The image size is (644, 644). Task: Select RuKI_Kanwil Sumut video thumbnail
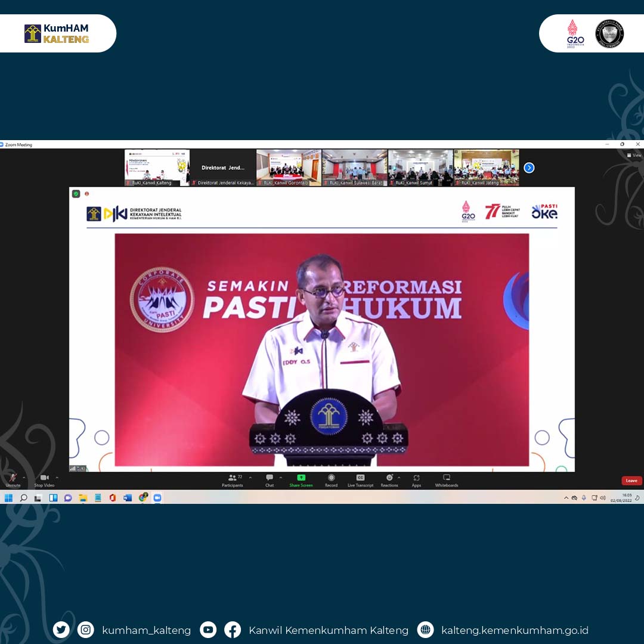pyautogui.click(x=420, y=168)
